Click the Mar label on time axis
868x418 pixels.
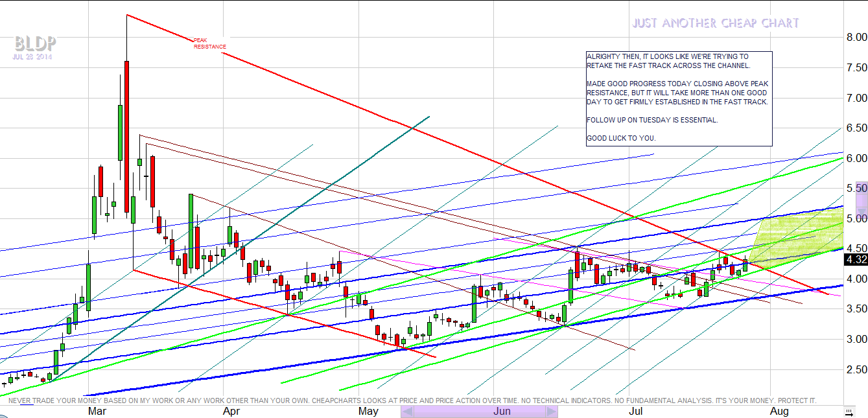click(98, 412)
